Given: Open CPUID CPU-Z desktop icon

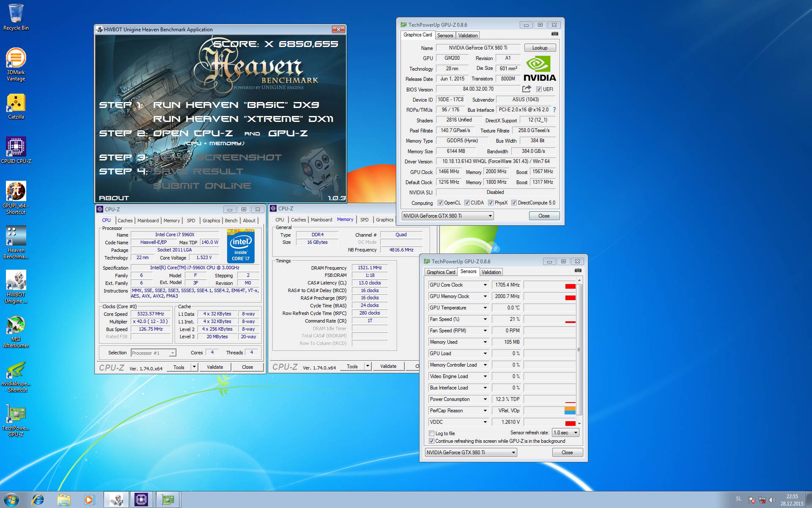Looking at the screenshot, I should [x=16, y=150].
